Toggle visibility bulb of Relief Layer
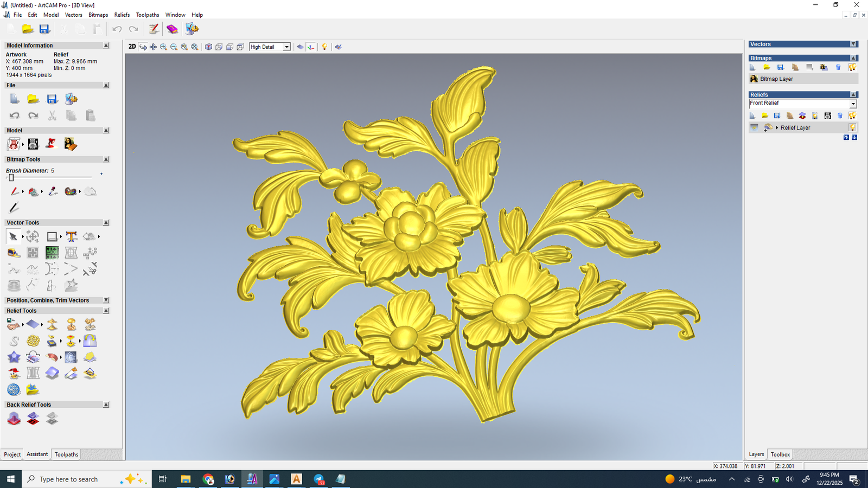The width and height of the screenshot is (868, 488). (852, 127)
